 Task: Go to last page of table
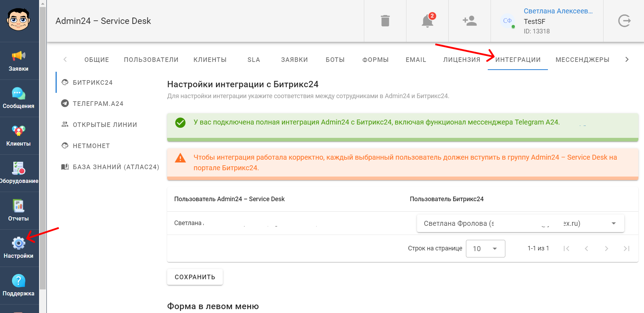coord(626,249)
